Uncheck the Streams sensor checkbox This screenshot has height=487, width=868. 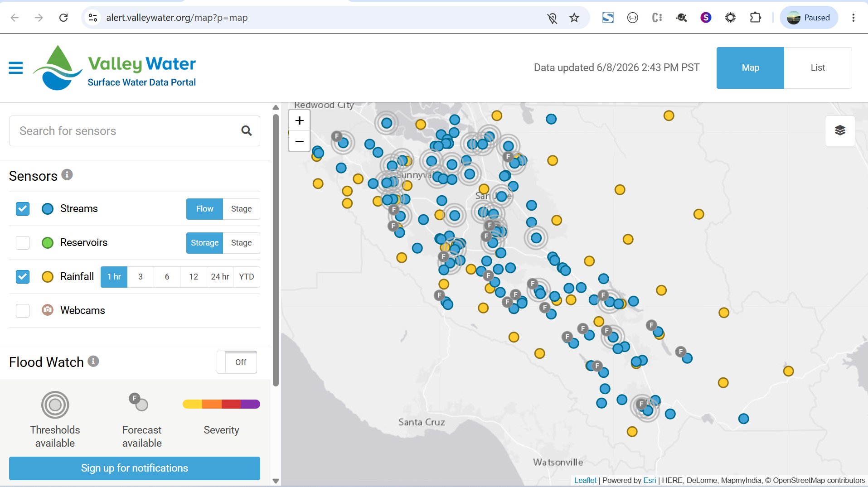[x=23, y=209]
